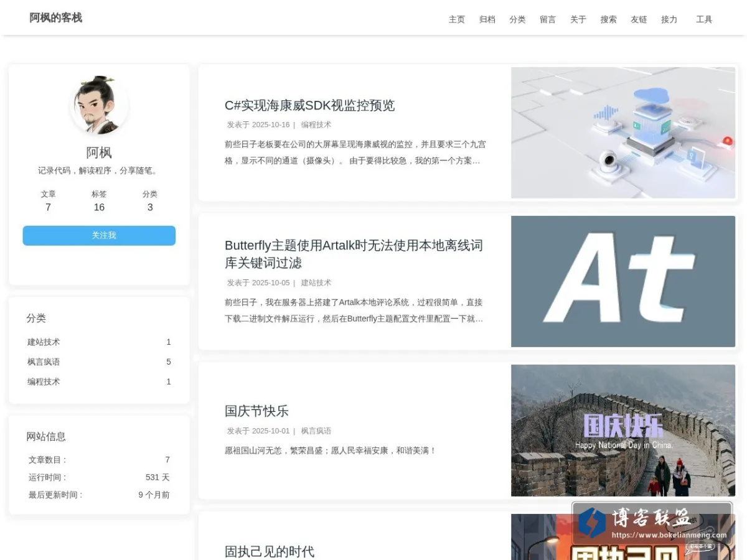Click the 博客联盟 badge link
This screenshot has width=747, height=560.
point(652,523)
